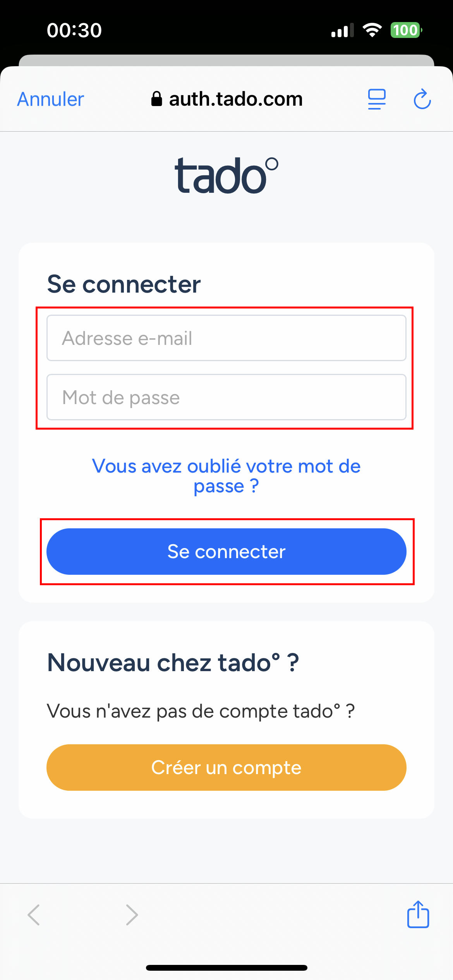The height and width of the screenshot is (980, 453).
Task: Open the page format options icon
Action: [x=377, y=99]
